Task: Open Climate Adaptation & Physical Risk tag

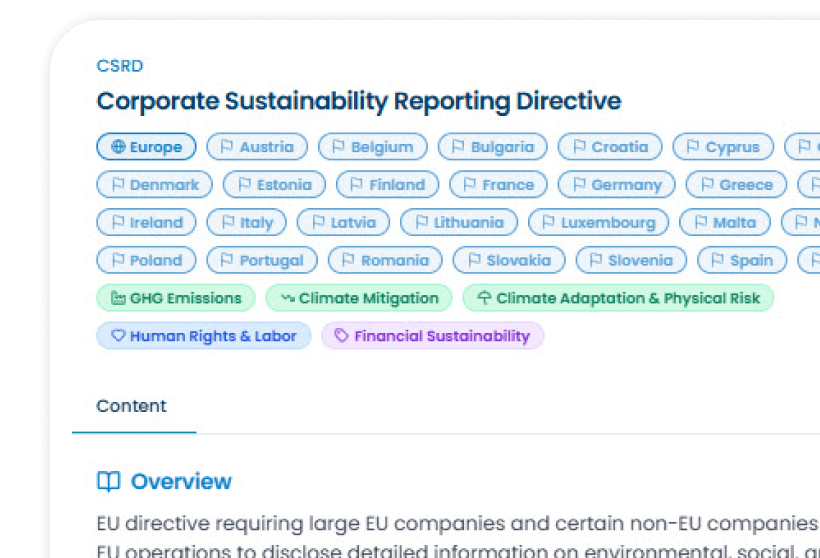Action: [618, 298]
